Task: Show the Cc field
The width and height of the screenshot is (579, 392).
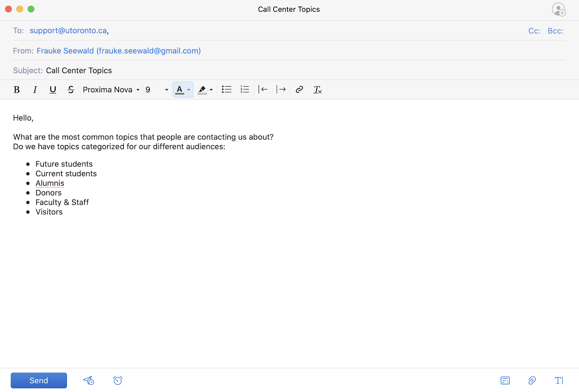Action: 534,31
